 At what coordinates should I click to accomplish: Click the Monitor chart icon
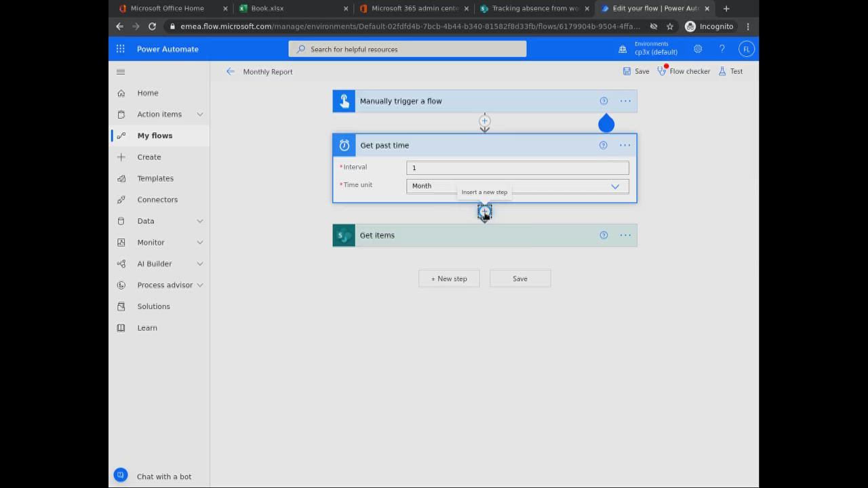pos(121,243)
